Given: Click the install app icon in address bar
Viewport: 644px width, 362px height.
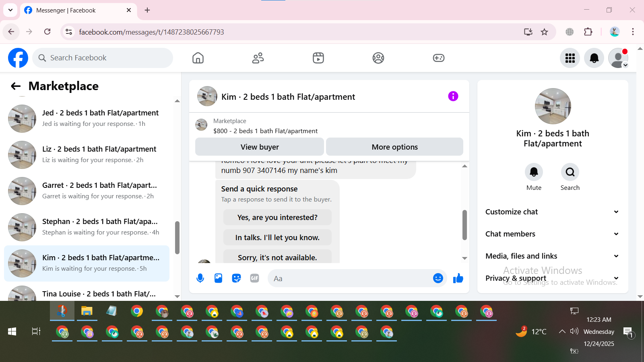Looking at the screenshot, I should 528,32.
